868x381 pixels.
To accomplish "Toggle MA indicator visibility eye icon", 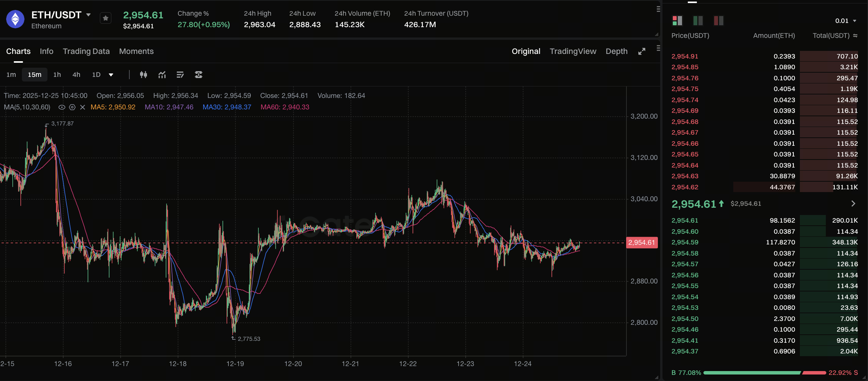I will (x=62, y=107).
